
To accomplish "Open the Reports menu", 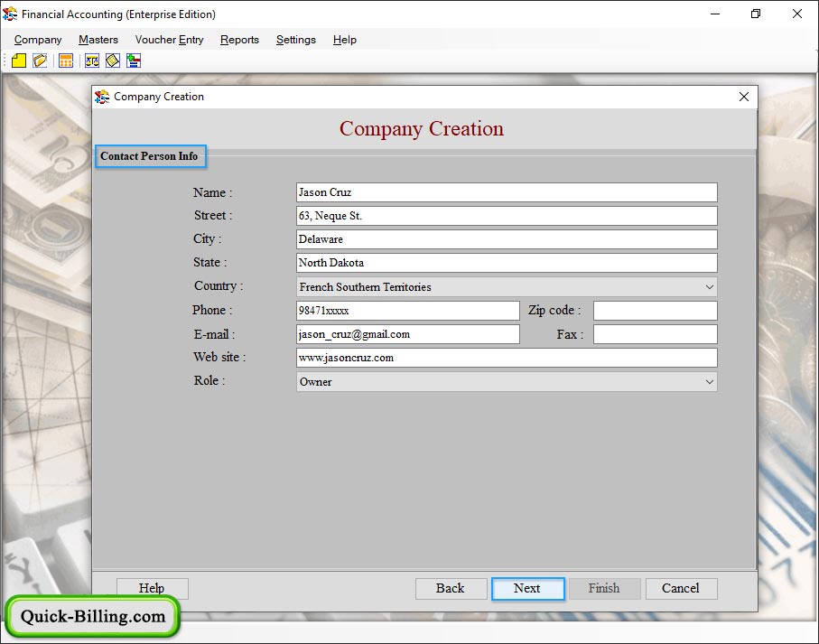I will pyautogui.click(x=240, y=40).
